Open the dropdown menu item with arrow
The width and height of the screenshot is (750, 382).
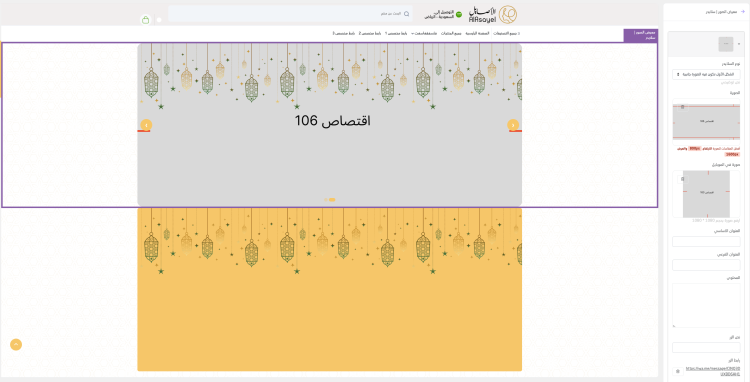tap(424, 33)
